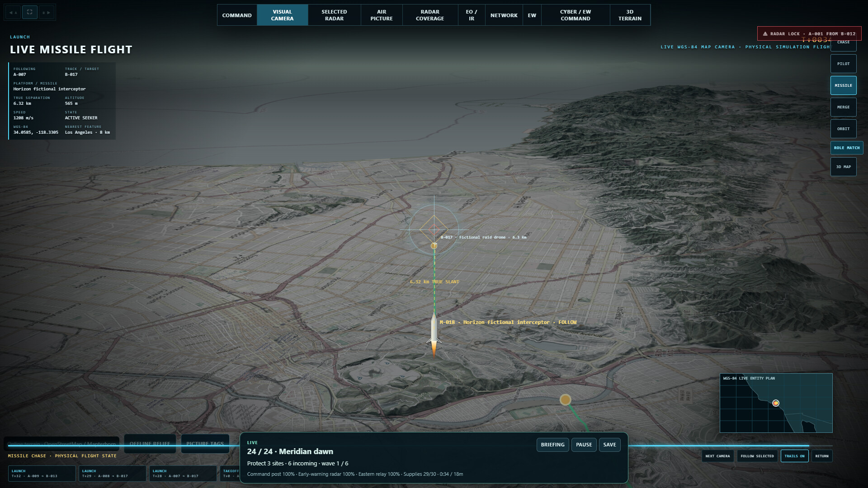Viewport: 868px width, 488px height.
Task: Select the Orbit camera mode
Action: [x=843, y=129]
